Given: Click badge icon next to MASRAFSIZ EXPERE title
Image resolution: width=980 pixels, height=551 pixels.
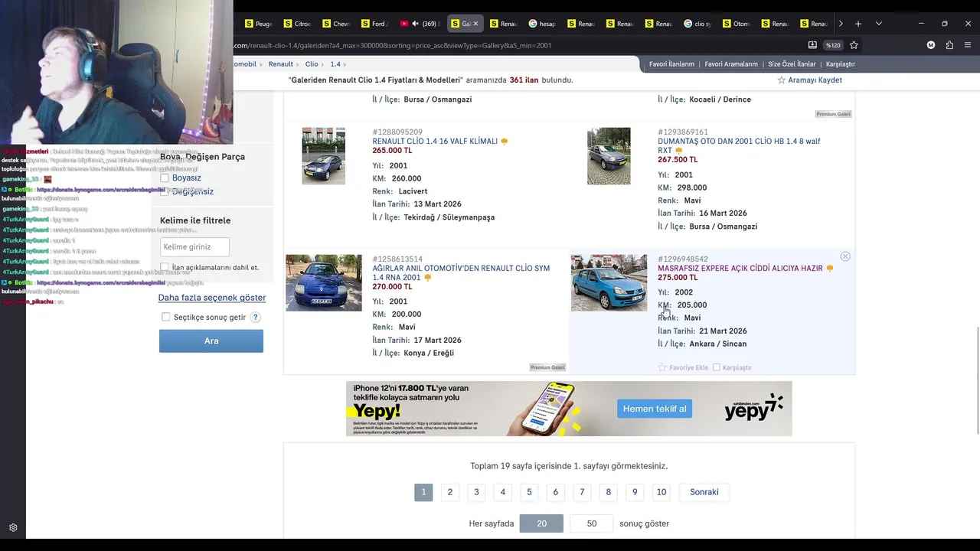Looking at the screenshot, I should [x=829, y=269].
